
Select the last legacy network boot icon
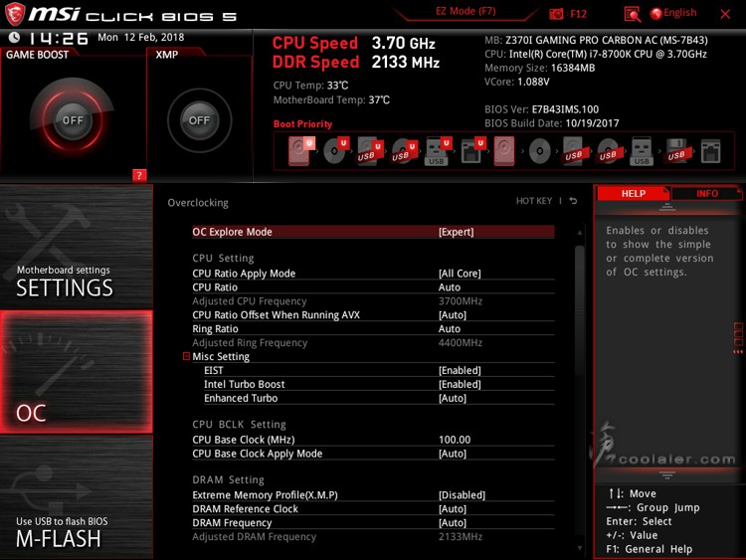pyautogui.click(x=711, y=151)
